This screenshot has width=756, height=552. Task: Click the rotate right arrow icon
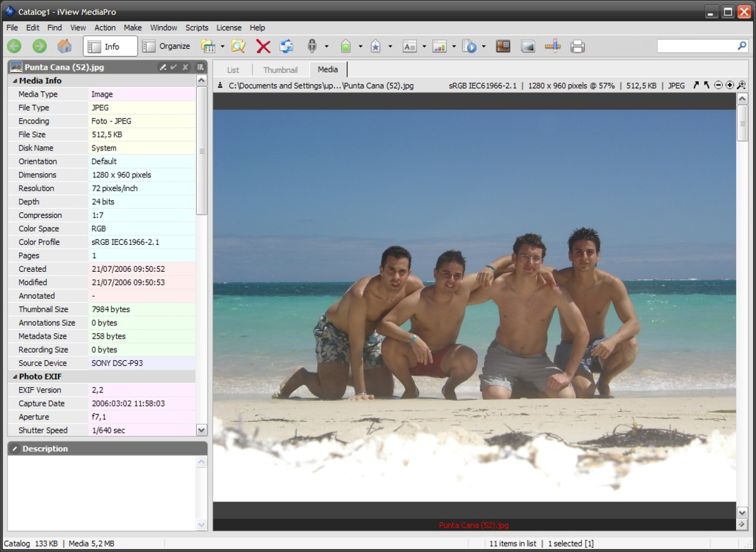[x=696, y=86]
